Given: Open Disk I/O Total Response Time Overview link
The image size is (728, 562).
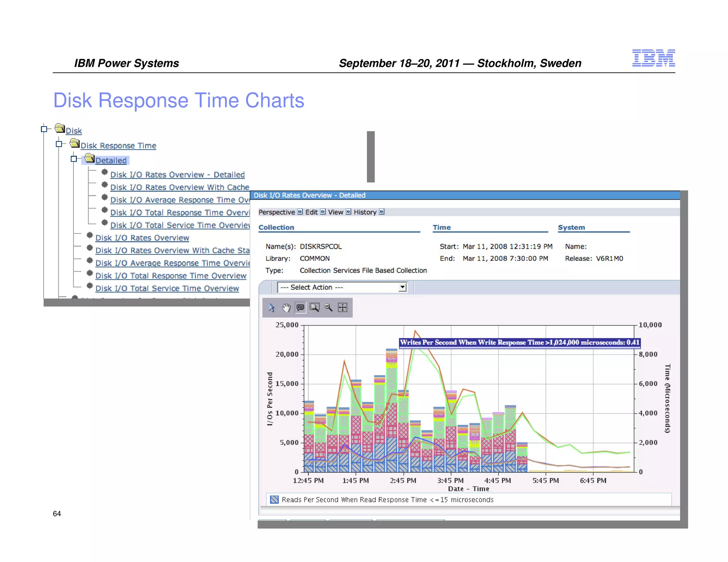Looking at the screenshot, I should [x=171, y=276].
